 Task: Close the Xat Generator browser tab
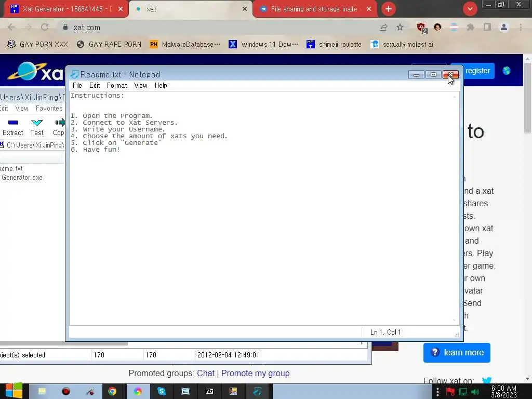(x=121, y=9)
